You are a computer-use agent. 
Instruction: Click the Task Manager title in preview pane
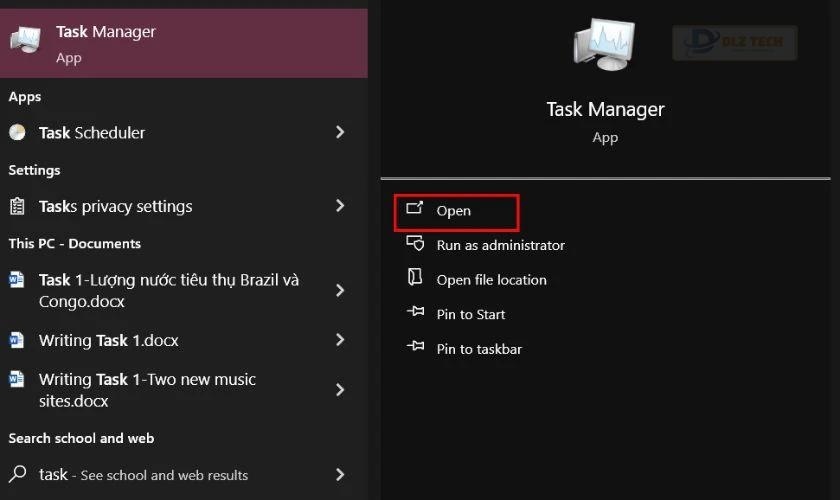605,109
